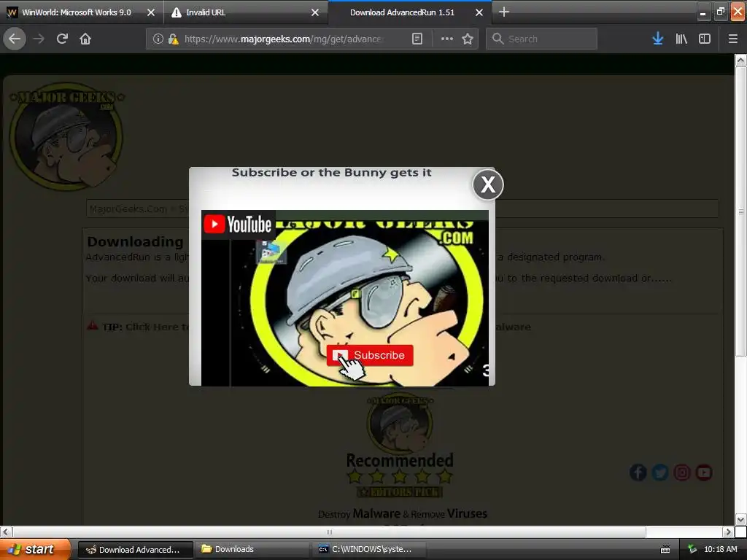Close the Subscribe popup with the X button

pos(488,184)
